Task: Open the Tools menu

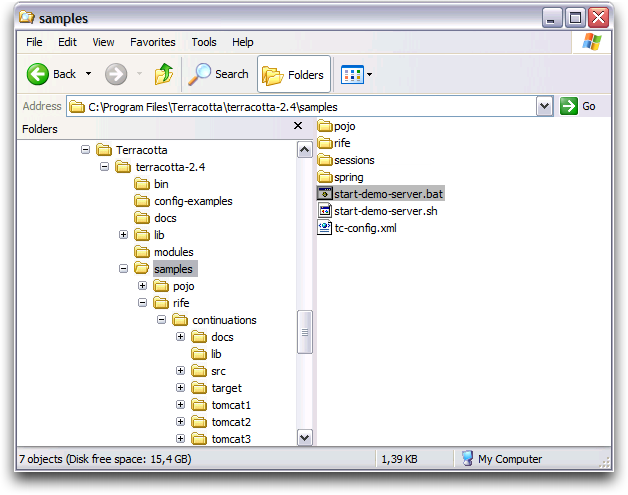Action: [204, 42]
